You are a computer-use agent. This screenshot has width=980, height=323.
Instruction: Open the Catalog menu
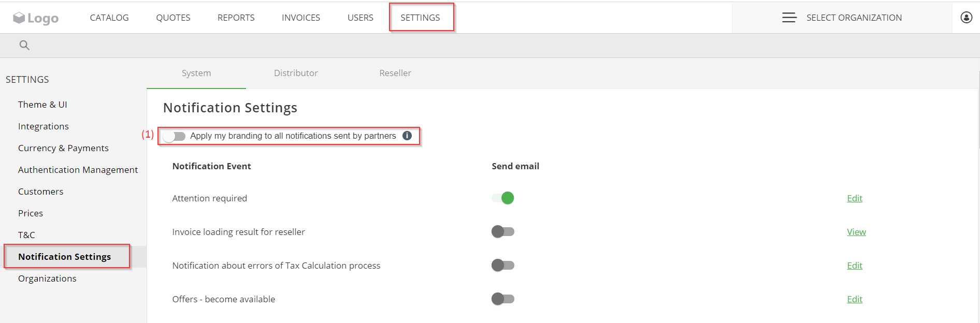click(x=109, y=18)
